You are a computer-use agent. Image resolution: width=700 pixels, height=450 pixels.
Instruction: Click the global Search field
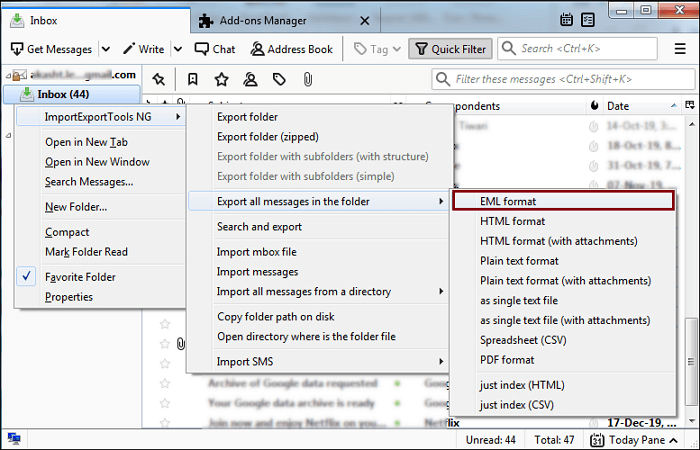point(578,48)
